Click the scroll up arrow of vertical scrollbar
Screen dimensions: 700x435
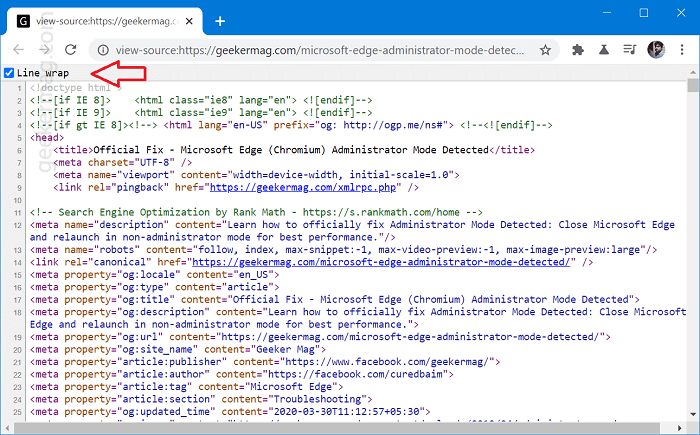click(693, 72)
